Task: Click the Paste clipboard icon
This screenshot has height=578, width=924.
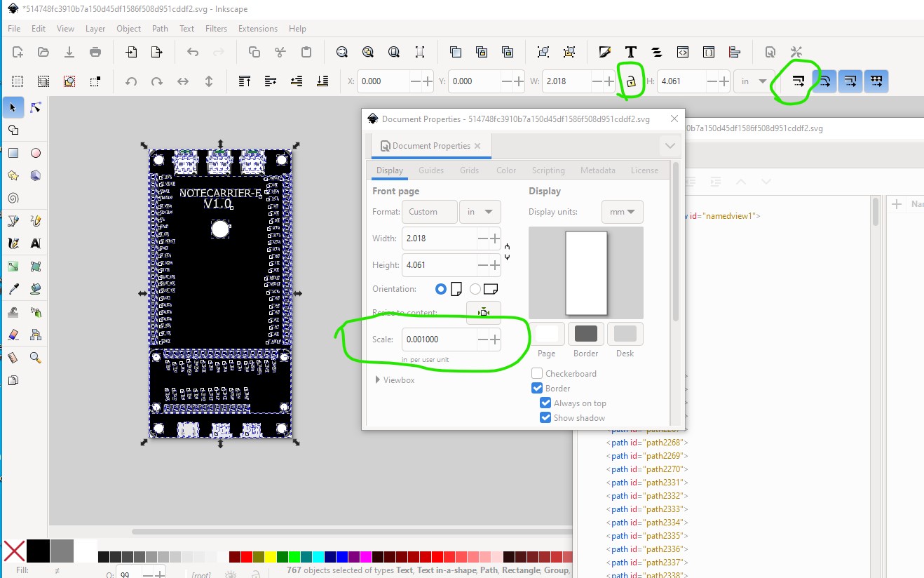Action: point(306,52)
